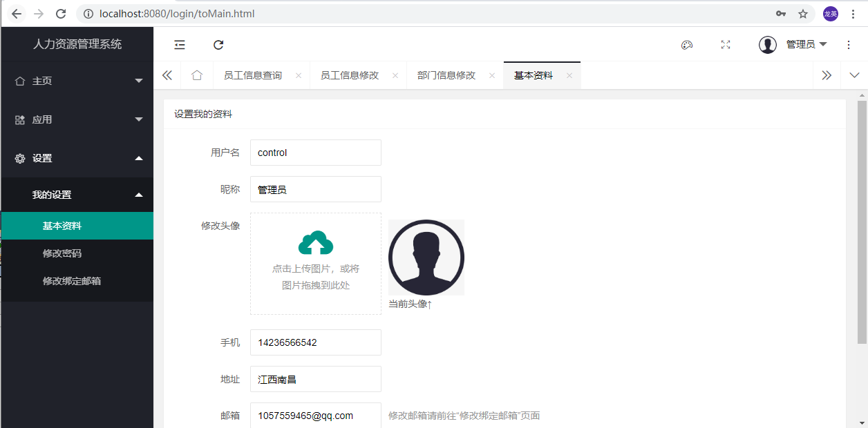Switch to the 员工信息查询 tab
868x428 pixels.
(x=253, y=75)
